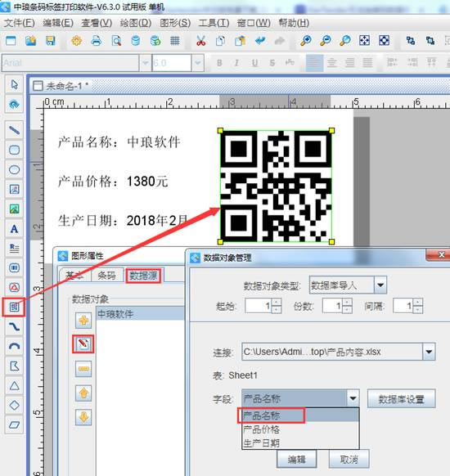Screen dimensions: 450x476
Task: Click the add data object plus icon
Action: (x=83, y=321)
